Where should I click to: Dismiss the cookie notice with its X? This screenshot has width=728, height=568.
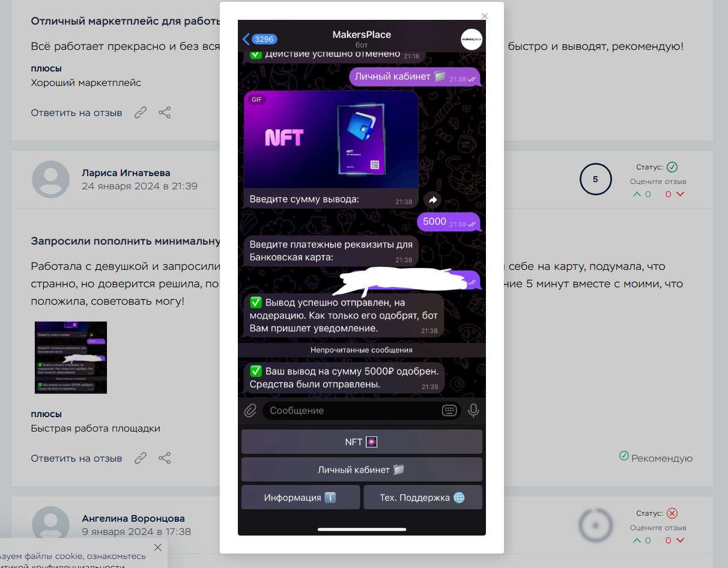(158, 548)
